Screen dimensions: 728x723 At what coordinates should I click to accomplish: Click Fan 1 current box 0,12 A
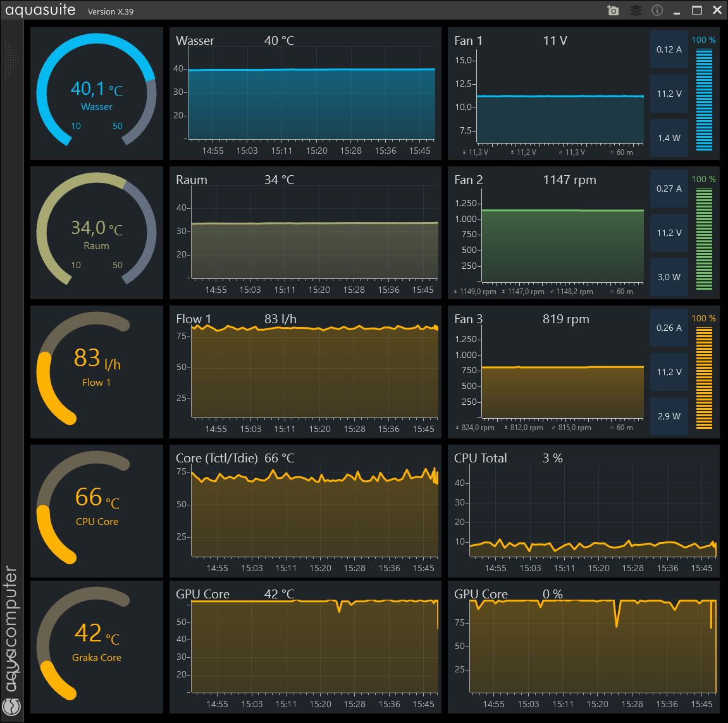[669, 49]
